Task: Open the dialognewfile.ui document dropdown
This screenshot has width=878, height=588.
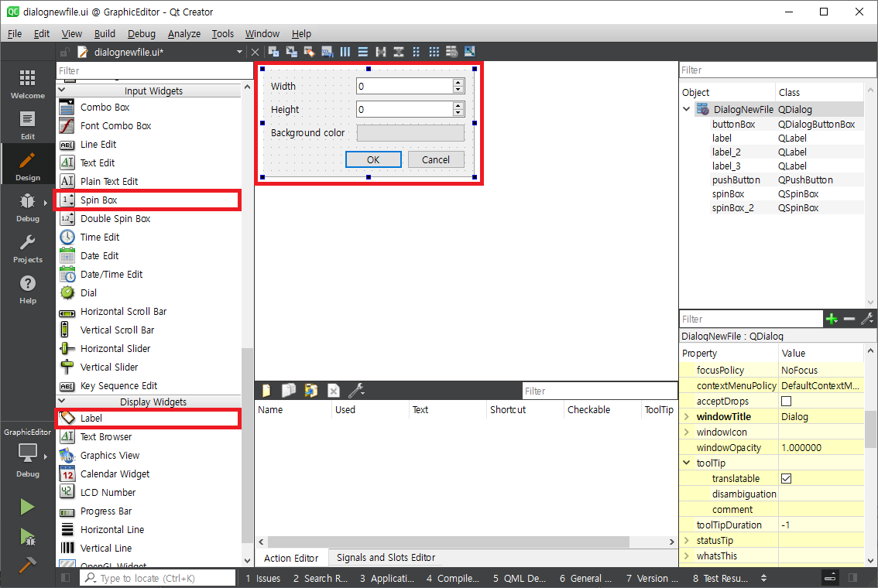Action: pyautogui.click(x=240, y=52)
